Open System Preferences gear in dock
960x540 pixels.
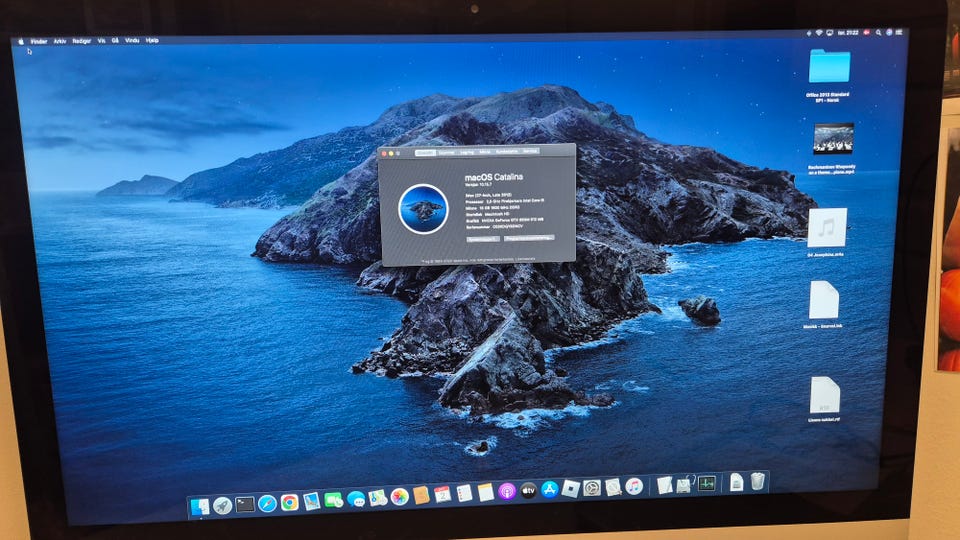(591, 488)
